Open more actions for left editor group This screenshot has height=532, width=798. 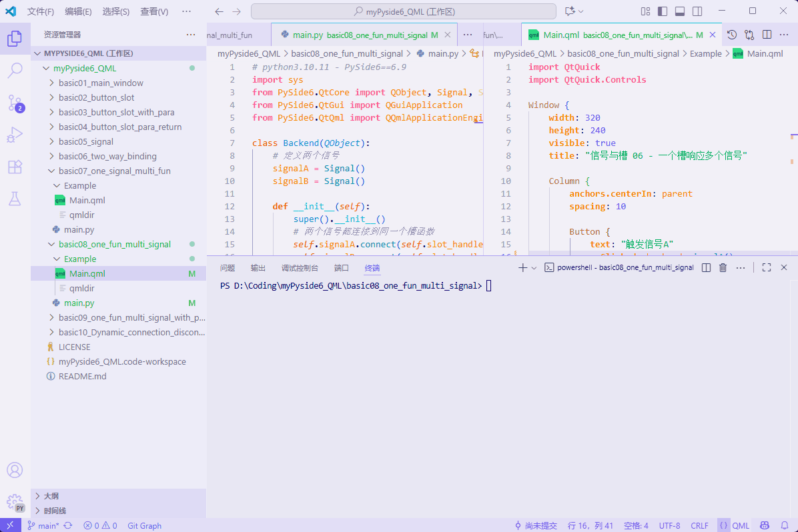468,35
